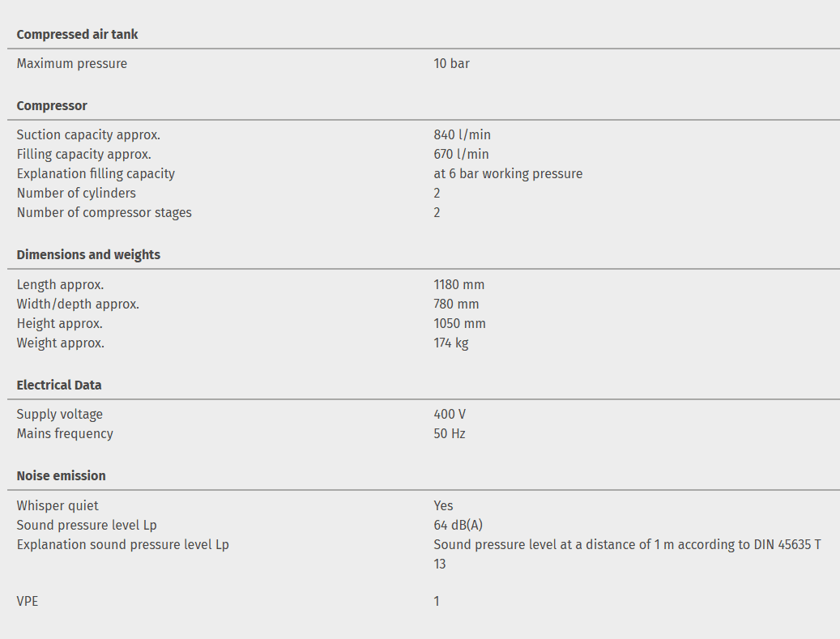Click the Dimensions and weights heading
840x639 pixels.
point(88,254)
